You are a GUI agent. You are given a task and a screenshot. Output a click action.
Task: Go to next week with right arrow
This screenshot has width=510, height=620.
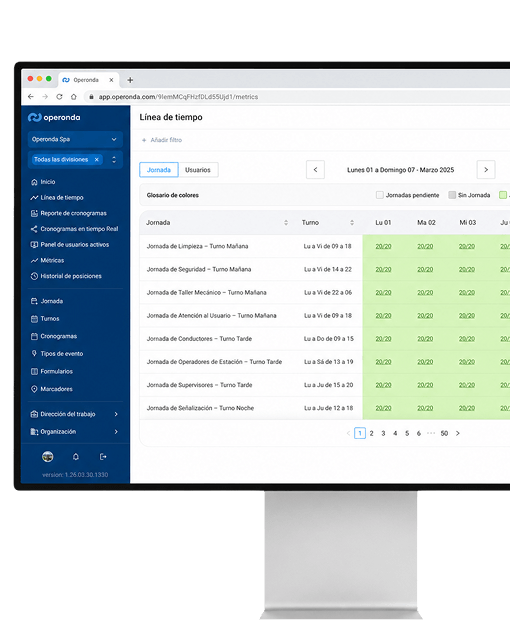click(486, 170)
